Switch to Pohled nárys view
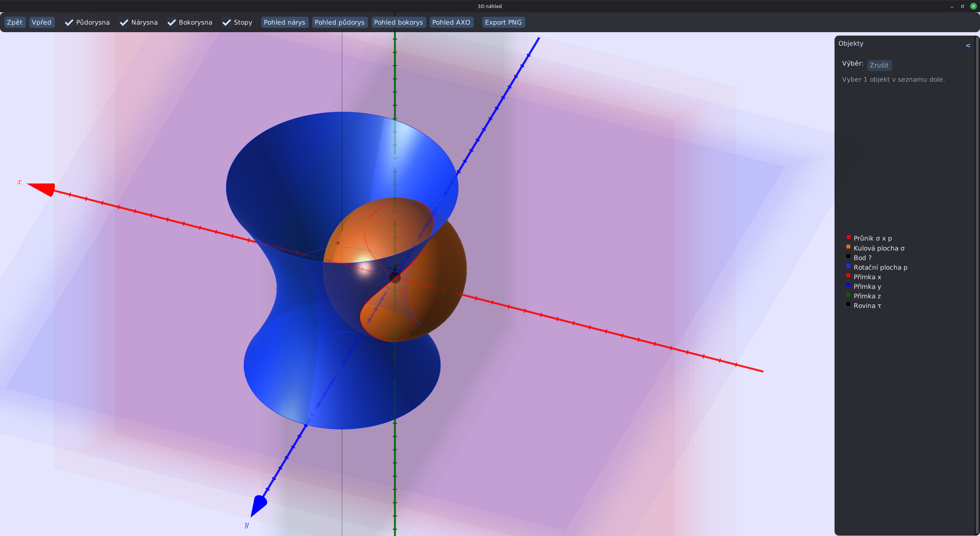 [x=284, y=22]
